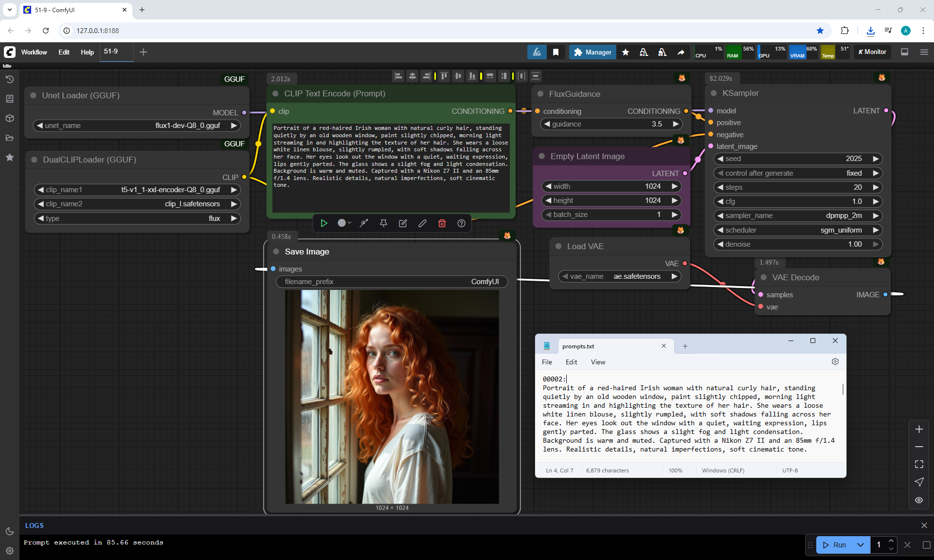Expand the Run button dropdown arrow
Screen dimensions: 934x560
[x=860, y=545]
